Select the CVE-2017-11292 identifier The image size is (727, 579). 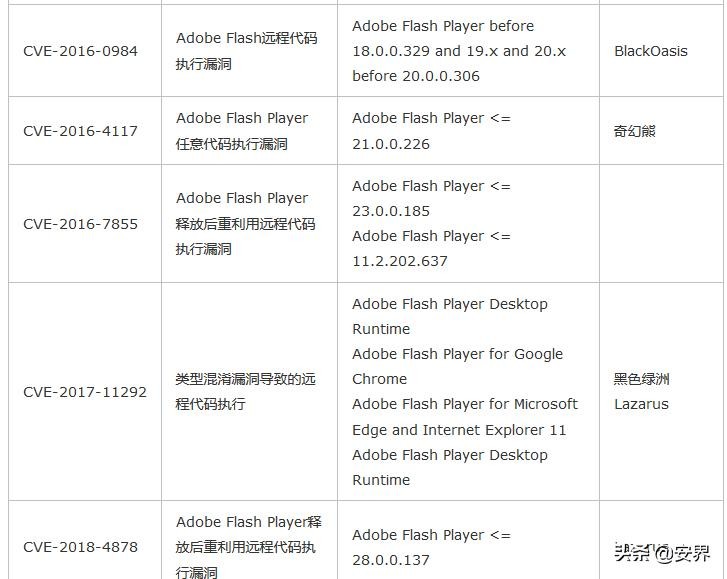85,392
